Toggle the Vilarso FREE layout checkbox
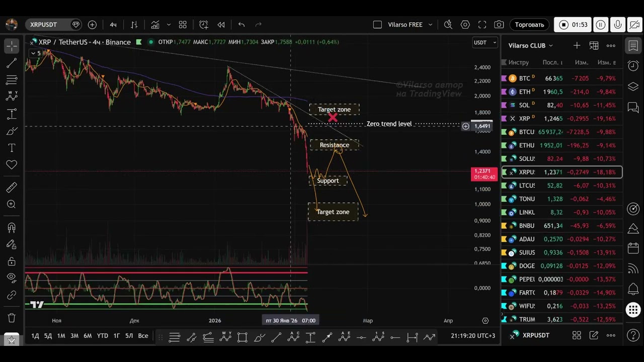The width and height of the screenshot is (644, 362). pyautogui.click(x=378, y=25)
